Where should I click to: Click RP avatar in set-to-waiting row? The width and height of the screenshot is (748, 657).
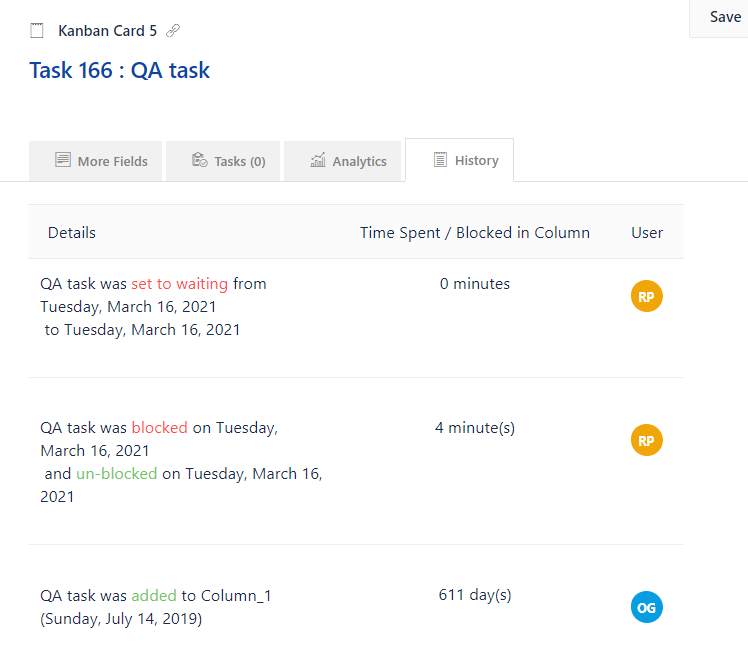(x=646, y=296)
